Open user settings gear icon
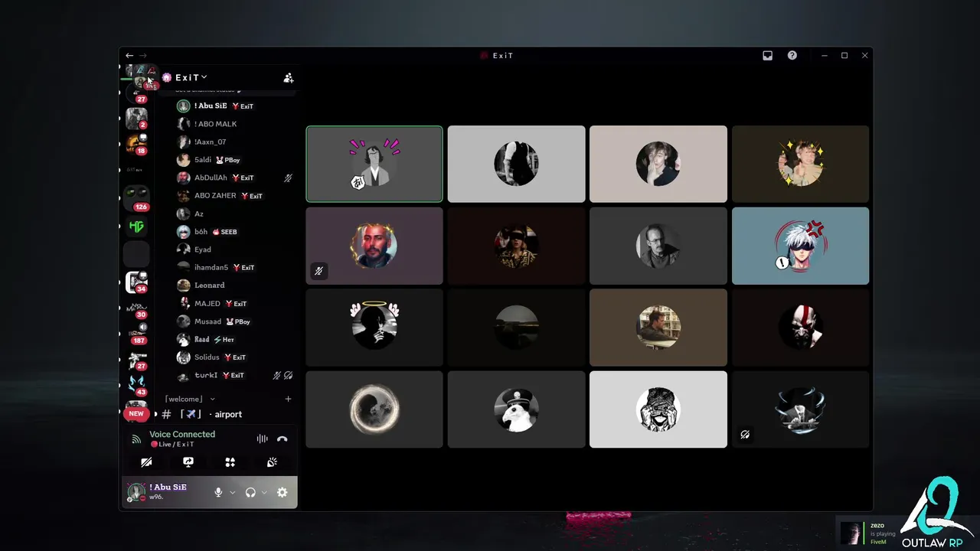The height and width of the screenshot is (551, 980). point(282,492)
